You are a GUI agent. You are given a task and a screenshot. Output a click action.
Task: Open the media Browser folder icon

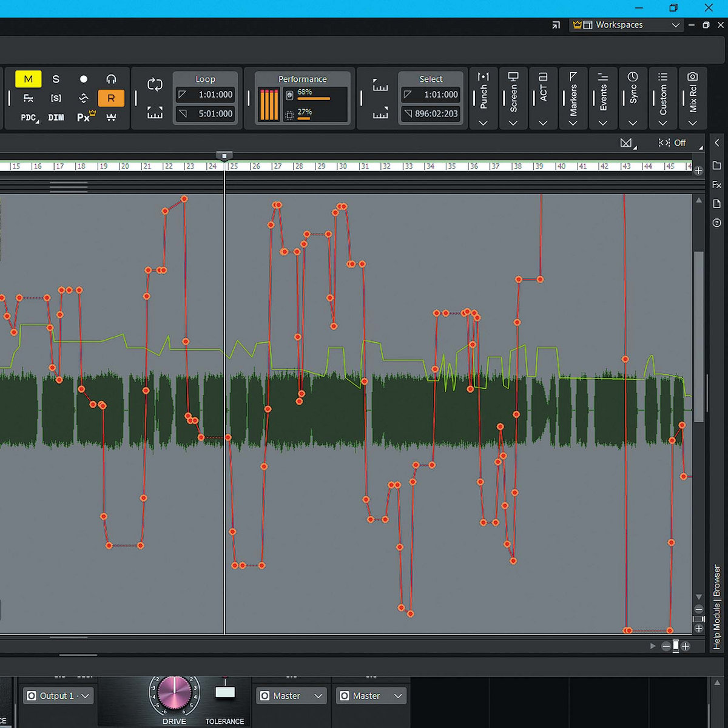point(716,166)
